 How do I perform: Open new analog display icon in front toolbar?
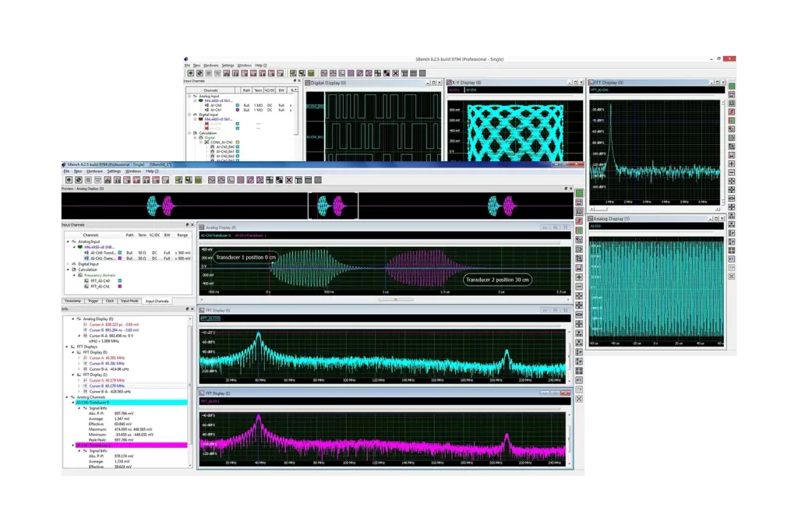pyautogui.click(x=211, y=180)
